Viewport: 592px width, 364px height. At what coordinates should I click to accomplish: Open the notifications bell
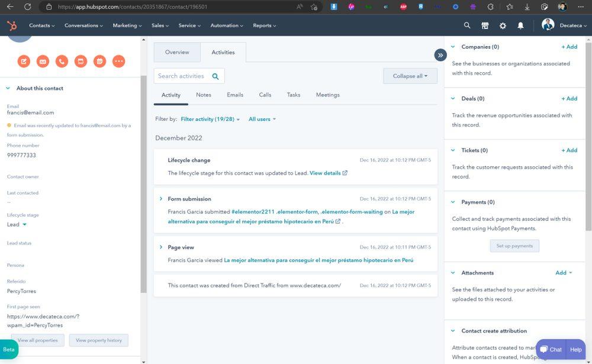pyautogui.click(x=520, y=25)
